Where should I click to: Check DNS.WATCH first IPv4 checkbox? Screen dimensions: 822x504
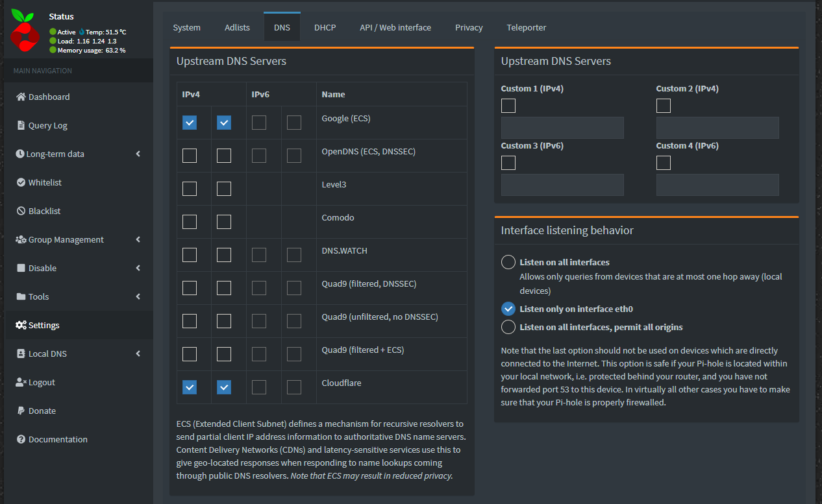coord(190,255)
